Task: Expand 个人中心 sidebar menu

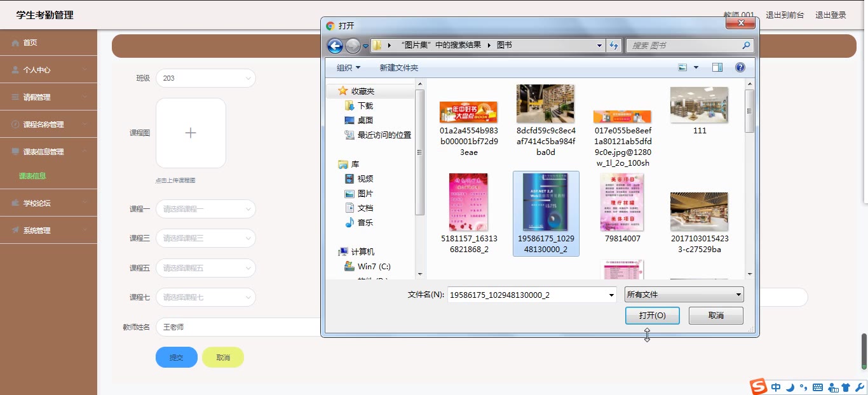Action: 48,70
